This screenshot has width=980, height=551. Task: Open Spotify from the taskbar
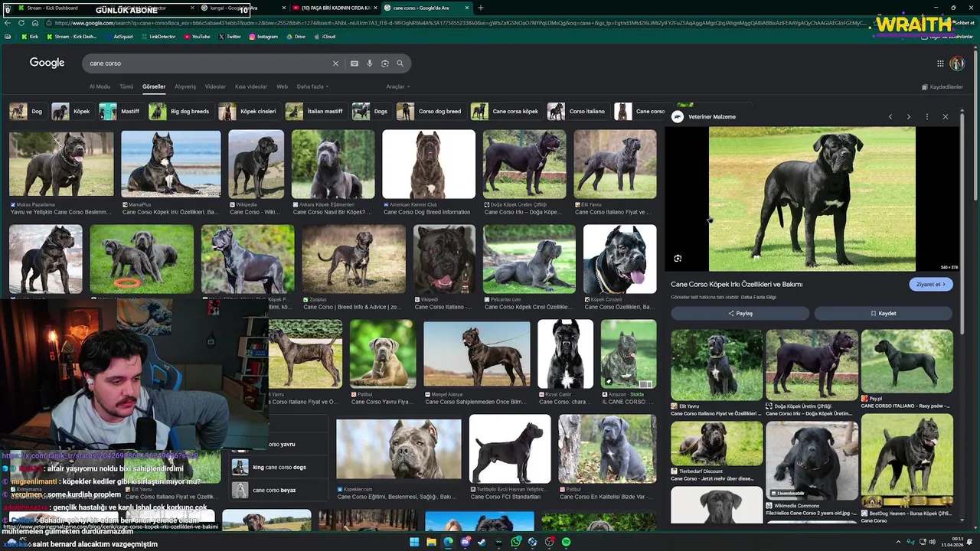pos(566,542)
